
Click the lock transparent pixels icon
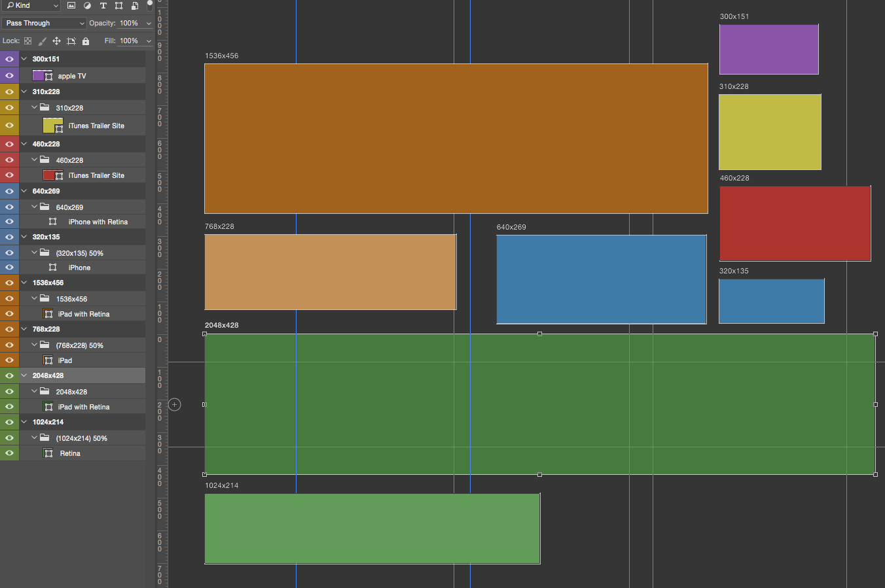point(27,41)
